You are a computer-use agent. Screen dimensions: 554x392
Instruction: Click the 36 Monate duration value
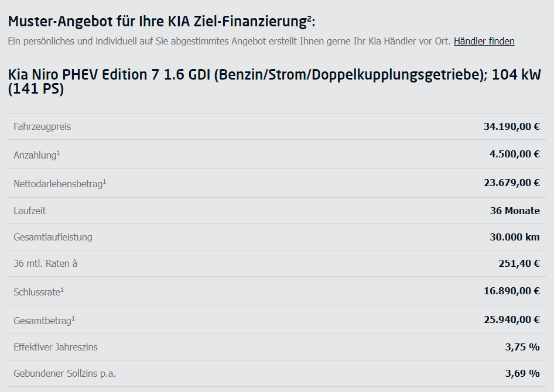click(515, 211)
